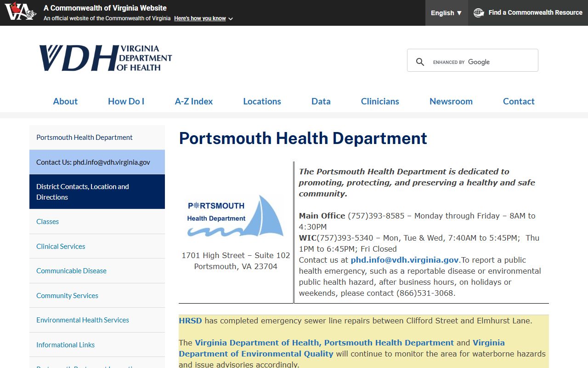588x368 pixels.
Task: Go to the A-Z Index
Action: coord(194,101)
